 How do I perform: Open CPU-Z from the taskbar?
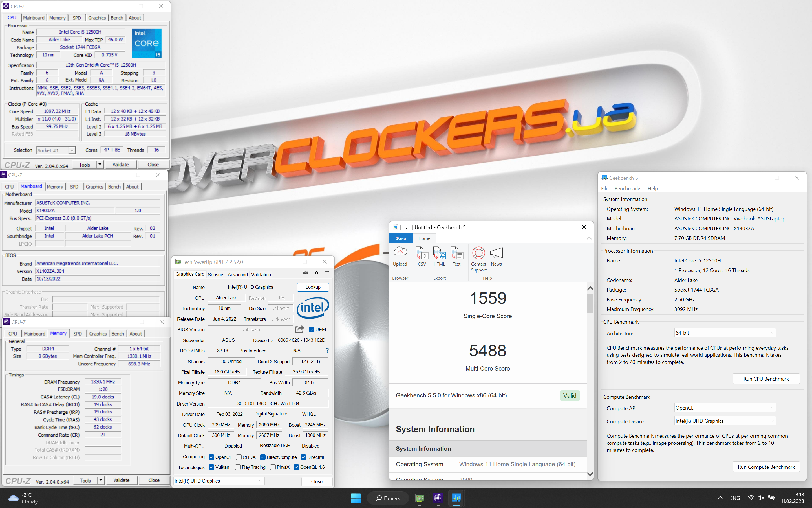click(x=438, y=498)
